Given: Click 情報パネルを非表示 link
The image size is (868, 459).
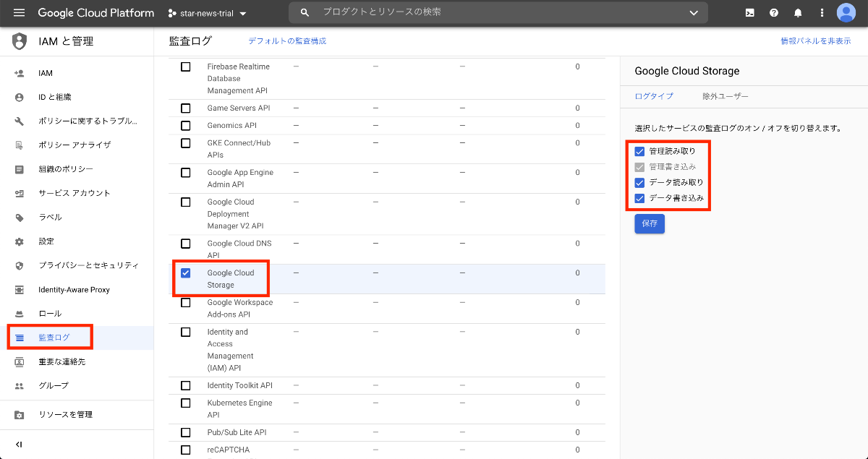Looking at the screenshot, I should (x=815, y=41).
